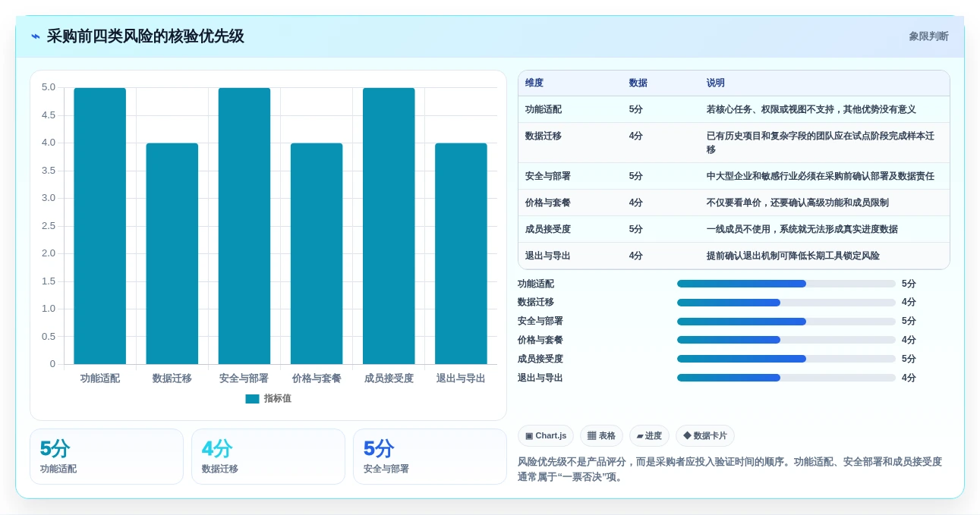
Task: Click the 价格与套餐 bar in chart
Action: tap(317, 253)
